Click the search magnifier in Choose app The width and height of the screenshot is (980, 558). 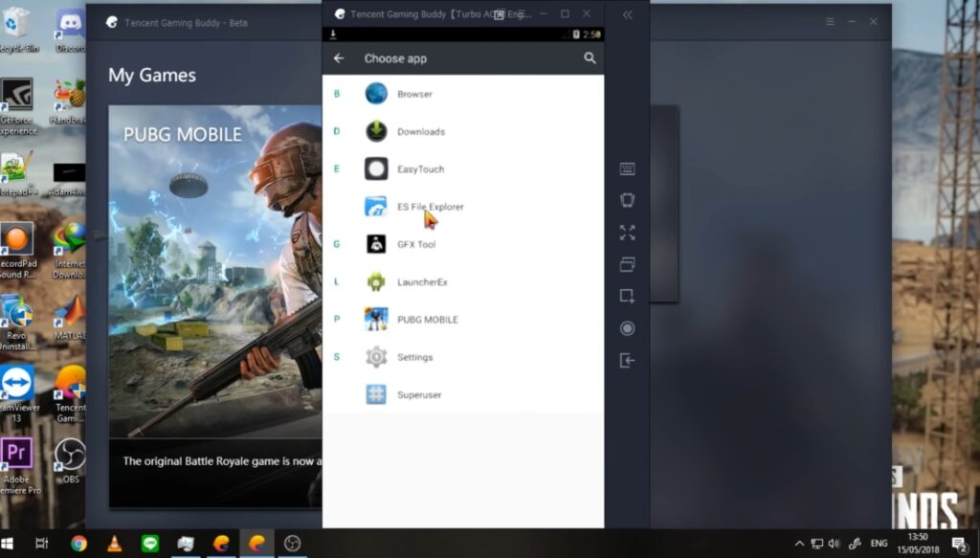click(x=590, y=58)
